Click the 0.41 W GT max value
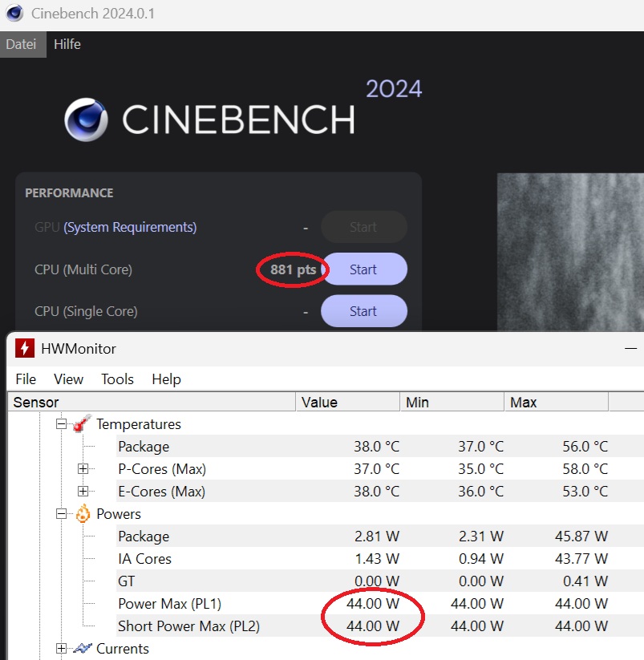 (585, 581)
